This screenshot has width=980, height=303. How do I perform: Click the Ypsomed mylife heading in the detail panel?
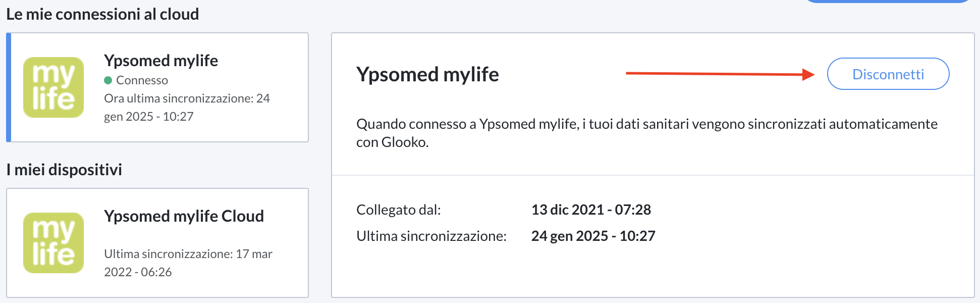[x=427, y=74]
